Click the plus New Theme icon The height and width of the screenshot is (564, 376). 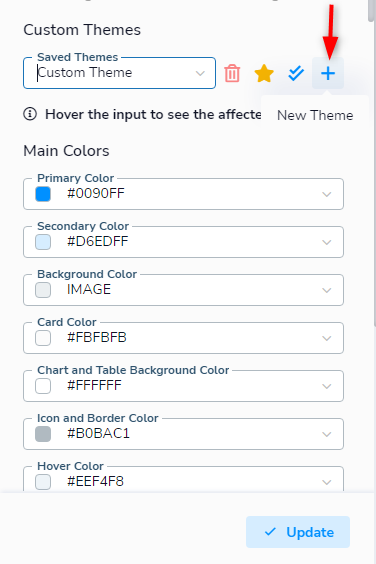click(328, 73)
